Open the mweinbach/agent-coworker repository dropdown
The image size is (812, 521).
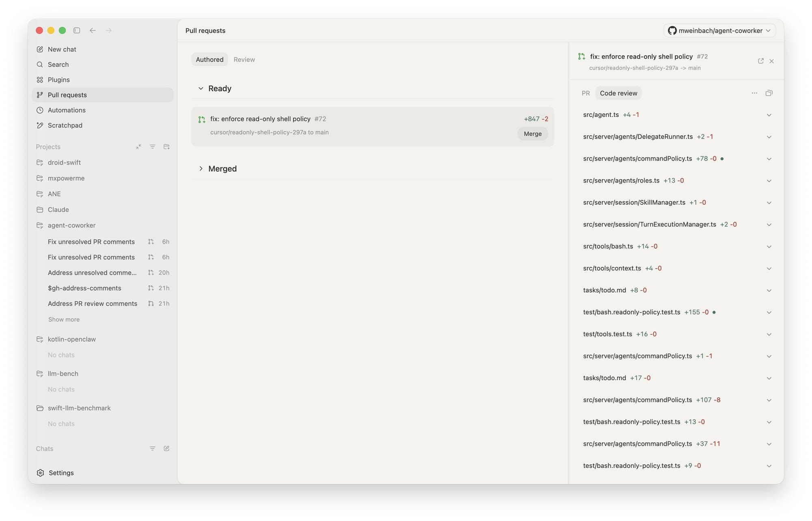(x=719, y=30)
